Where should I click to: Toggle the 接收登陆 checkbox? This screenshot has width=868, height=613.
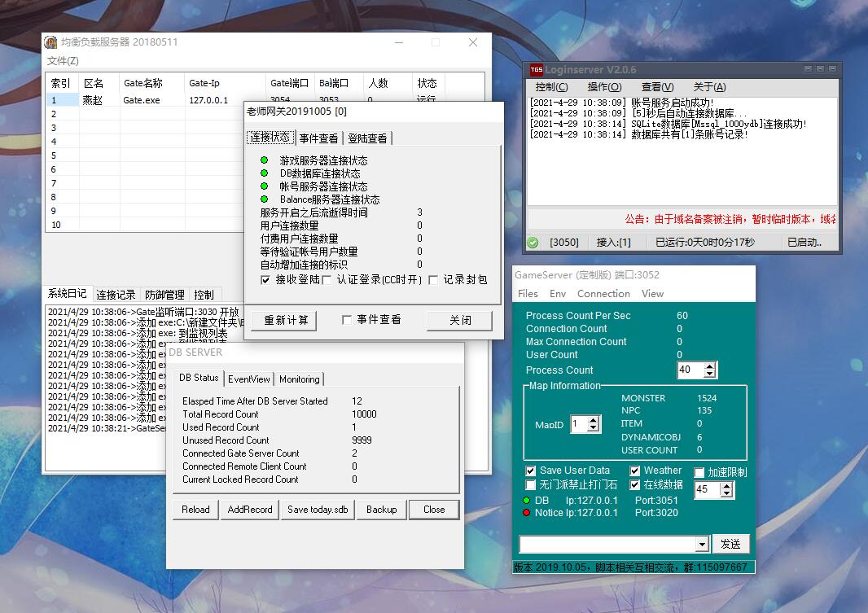point(265,279)
